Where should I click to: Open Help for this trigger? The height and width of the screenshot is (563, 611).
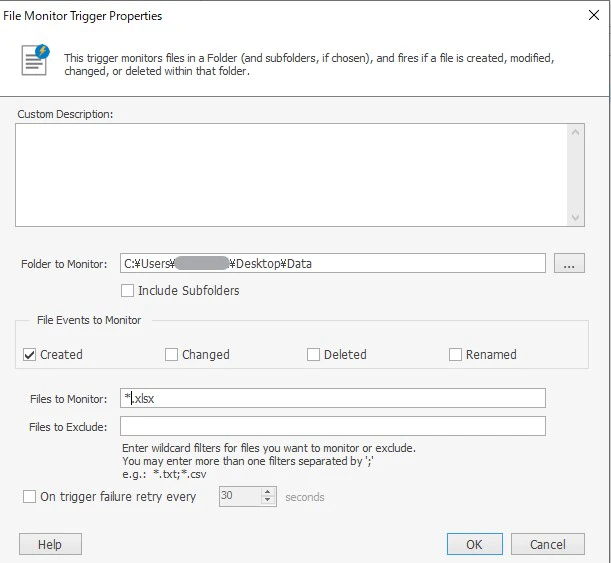50,544
